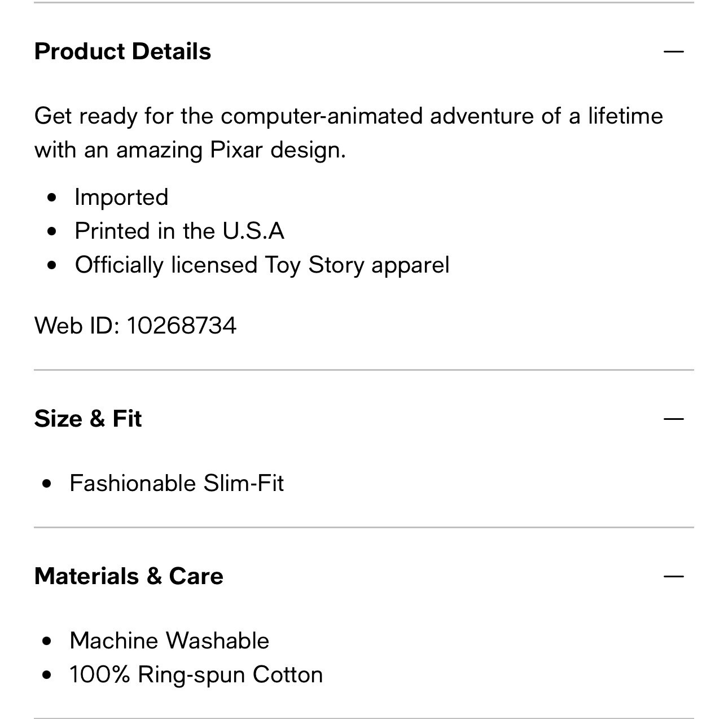Click the bullet dot beside Fashionable Slim-Fit
Screen dimensions: 728x719
pos(47,484)
